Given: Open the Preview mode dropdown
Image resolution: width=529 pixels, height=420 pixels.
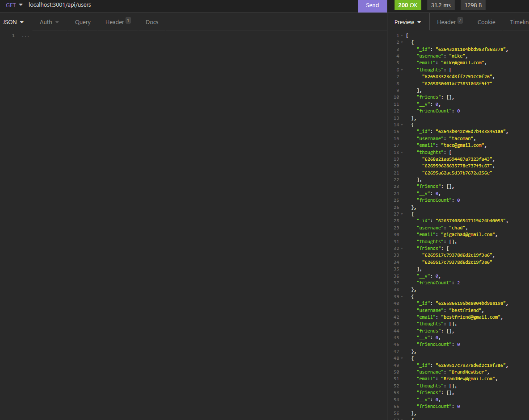Looking at the screenshot, I should click(407, 21).
